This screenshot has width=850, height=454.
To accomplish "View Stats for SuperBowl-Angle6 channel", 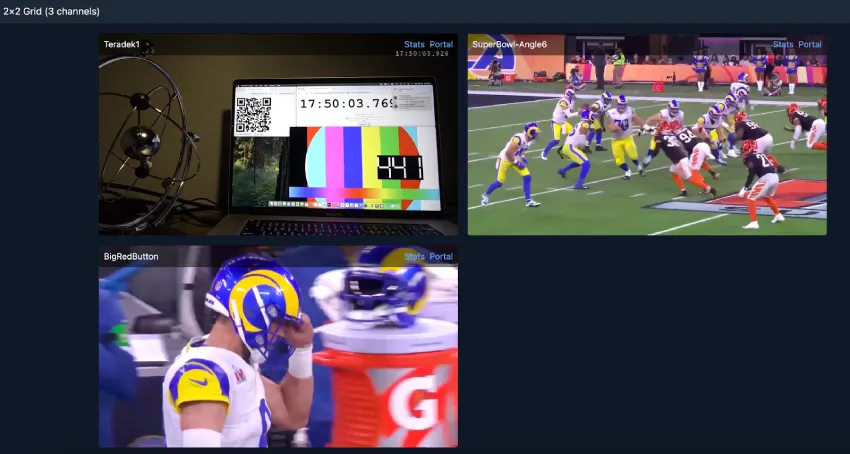I will point(783,44).
